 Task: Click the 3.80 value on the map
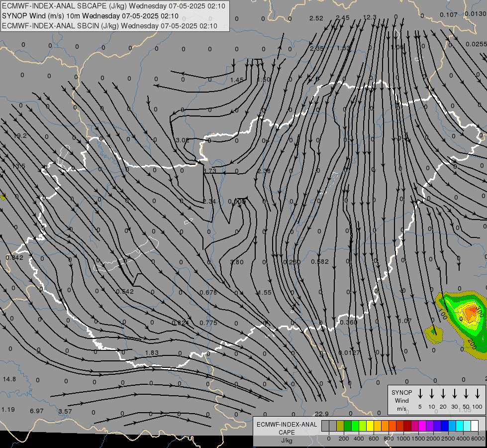(237, 262)
